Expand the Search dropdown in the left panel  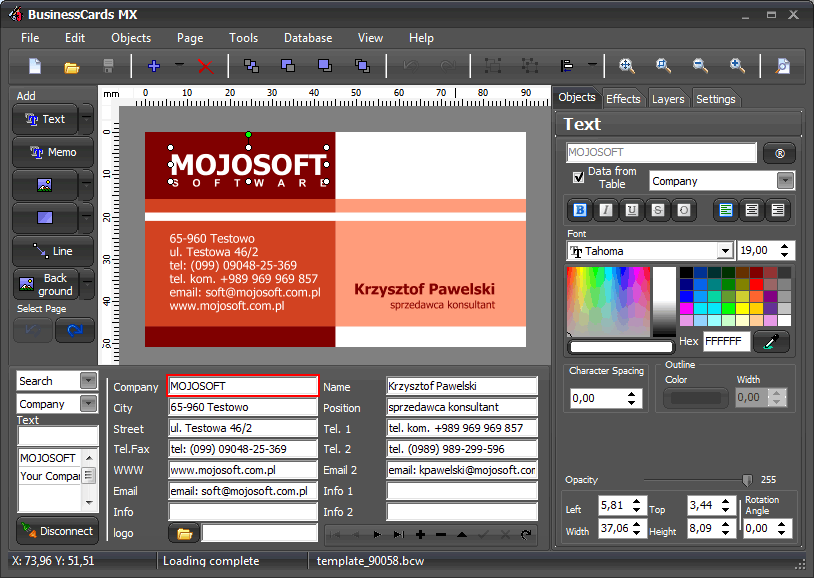88,381
